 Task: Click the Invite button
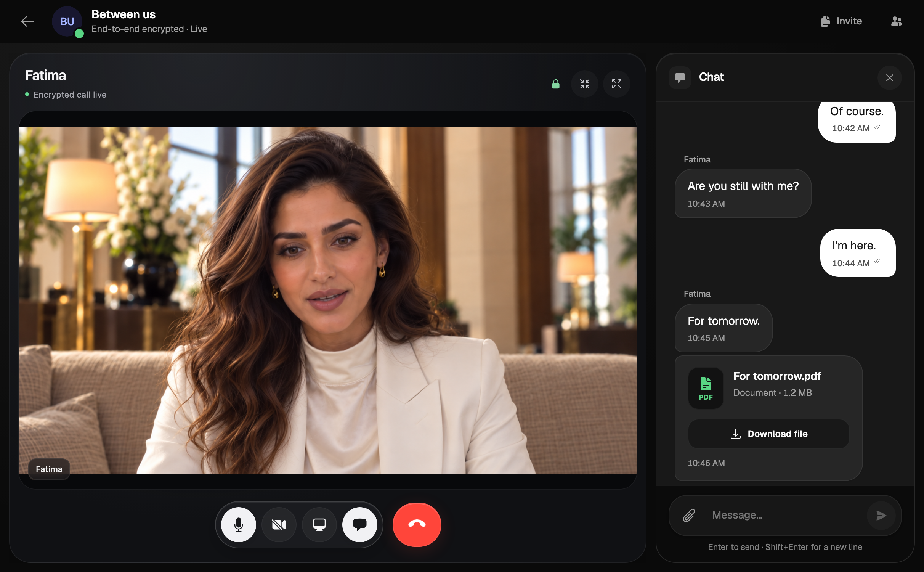pos(841,21)
